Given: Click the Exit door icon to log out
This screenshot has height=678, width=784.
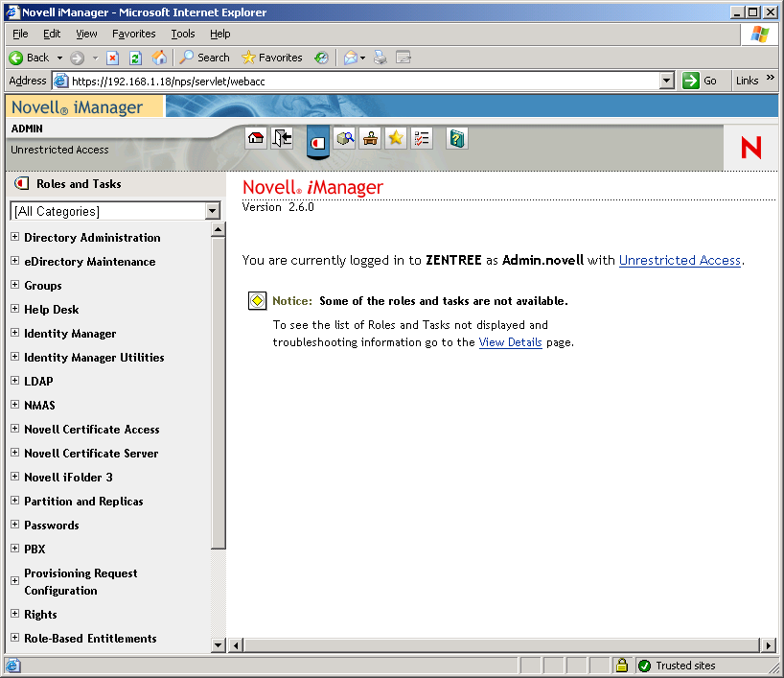Looking at the screenshot, I should tap(281, 138).
